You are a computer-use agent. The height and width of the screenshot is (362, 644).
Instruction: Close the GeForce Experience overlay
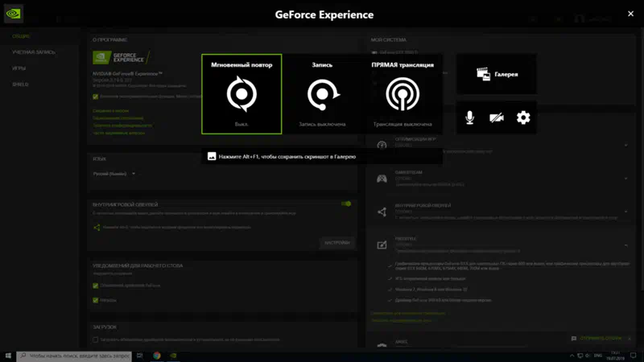click(x=630, y=14)
